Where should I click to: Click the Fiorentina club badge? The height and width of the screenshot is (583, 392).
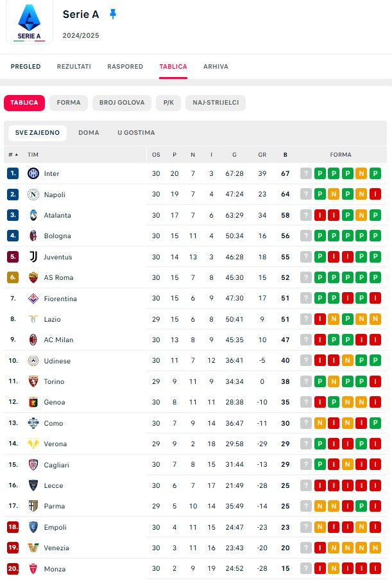pyautogui.click(x=33, y=299)
